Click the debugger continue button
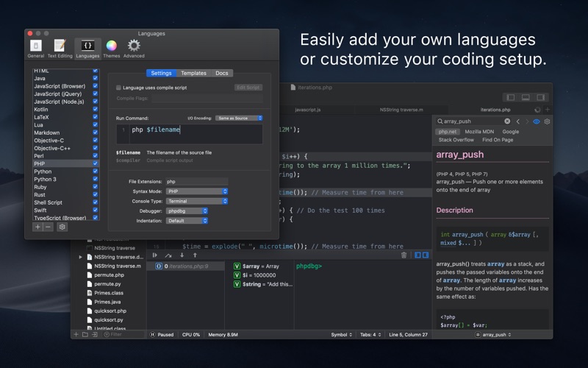Screen dimensions: 588x368 (x=155, y=255)
